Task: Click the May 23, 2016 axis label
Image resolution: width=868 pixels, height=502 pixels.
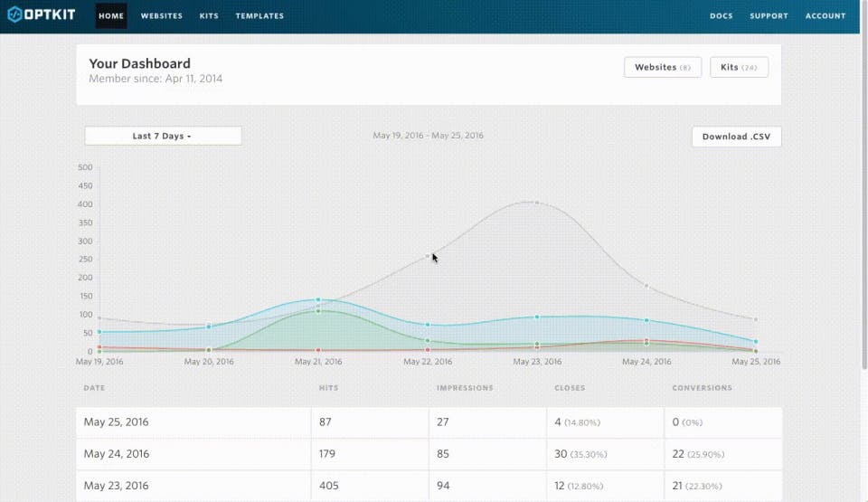Action: 537,362
